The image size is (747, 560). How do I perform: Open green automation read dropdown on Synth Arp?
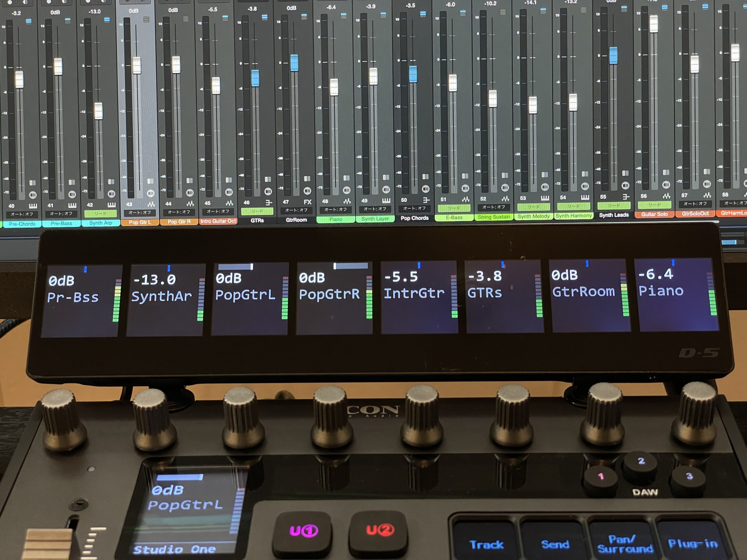[x=100, y=213]
